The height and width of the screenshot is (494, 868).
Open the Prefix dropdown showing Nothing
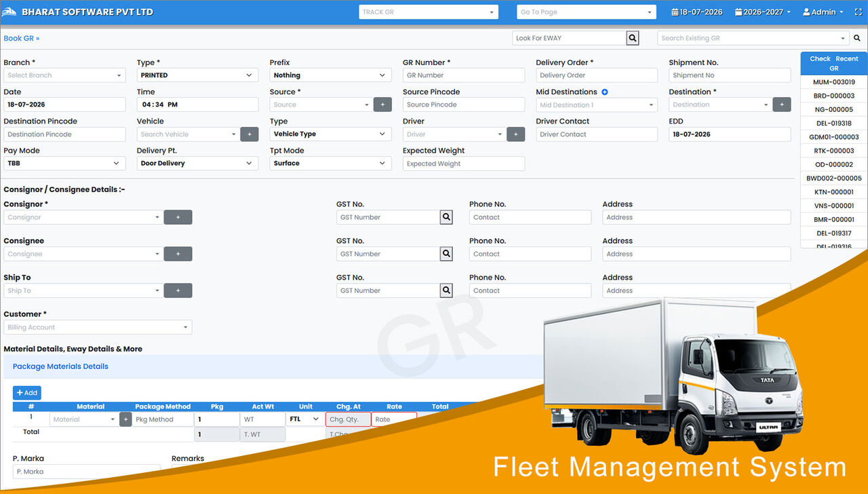(x=330, y=75)
